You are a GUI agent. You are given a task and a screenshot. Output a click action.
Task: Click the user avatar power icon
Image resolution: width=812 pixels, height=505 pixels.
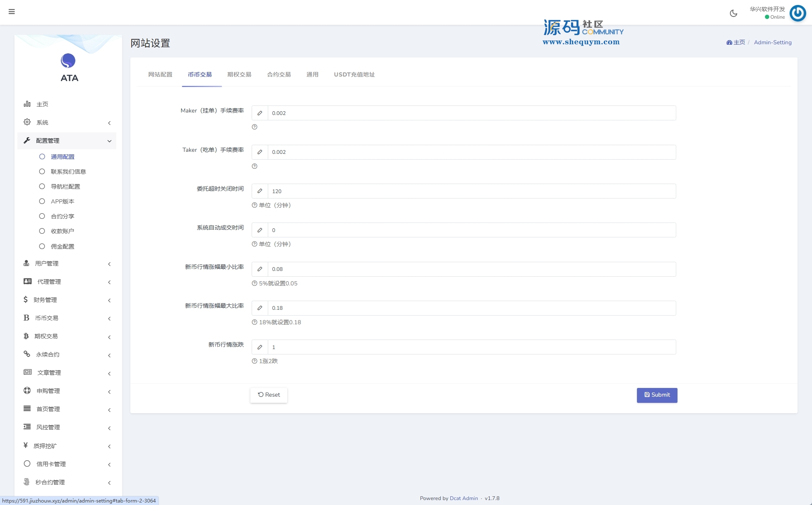798,13
